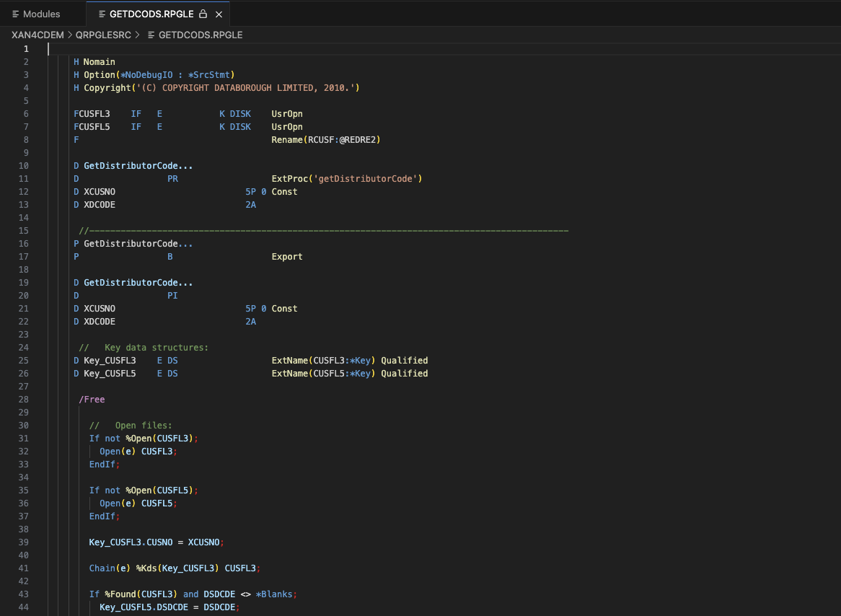The height and width of the screenshot is (616, 841).
Task: Click the ExtProc('getDistributorCode') keyword
Action: pos(346,179)
